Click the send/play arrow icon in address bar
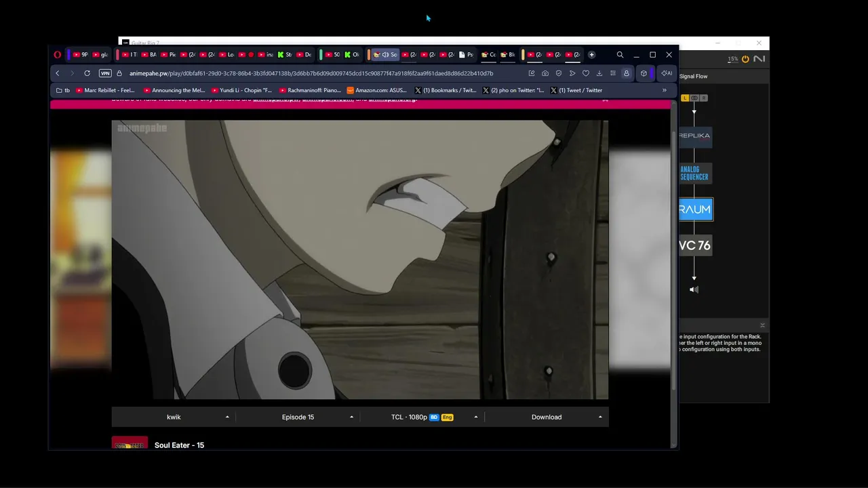Screen dimensions: 868x488 coord(572,73)
